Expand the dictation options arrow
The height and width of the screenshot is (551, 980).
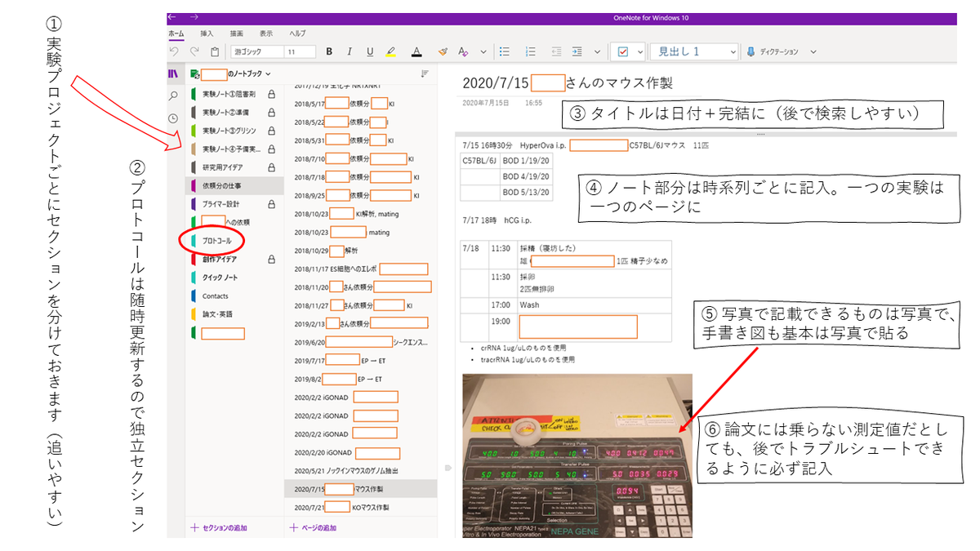pyautogui.click(x=813, y=51)
